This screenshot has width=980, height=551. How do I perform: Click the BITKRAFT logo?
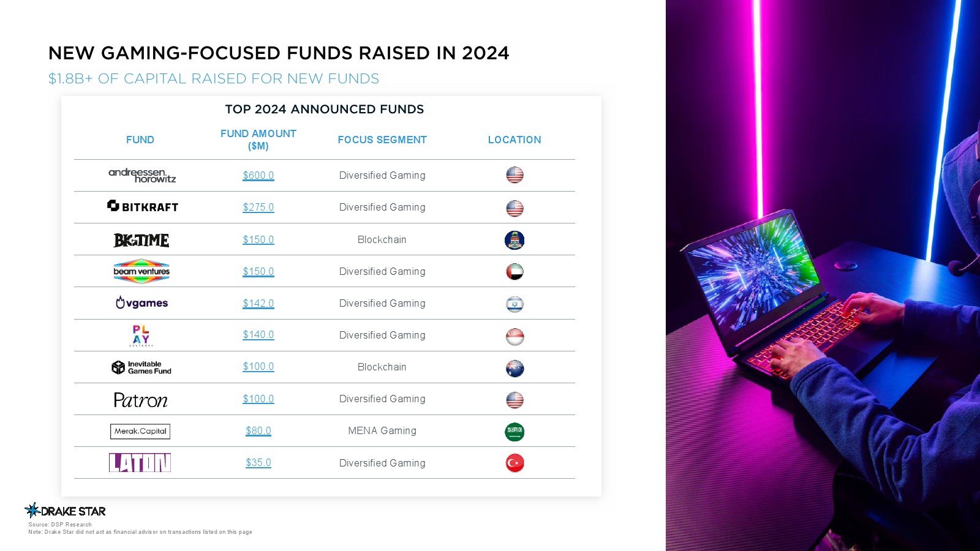pos(143,207)
